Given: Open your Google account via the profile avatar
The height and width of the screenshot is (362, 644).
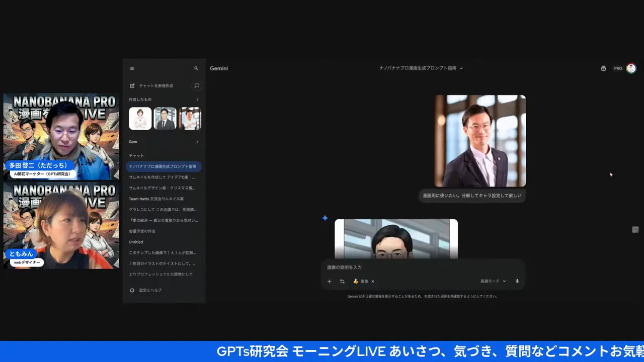Looking at the screenshot, I should point(631,68).
